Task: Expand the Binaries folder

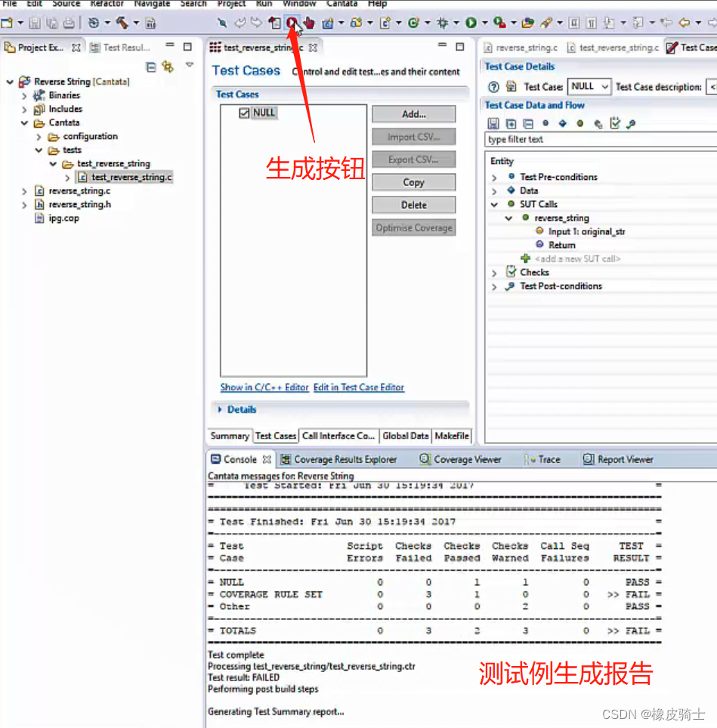Action: (x=24, y=96)
